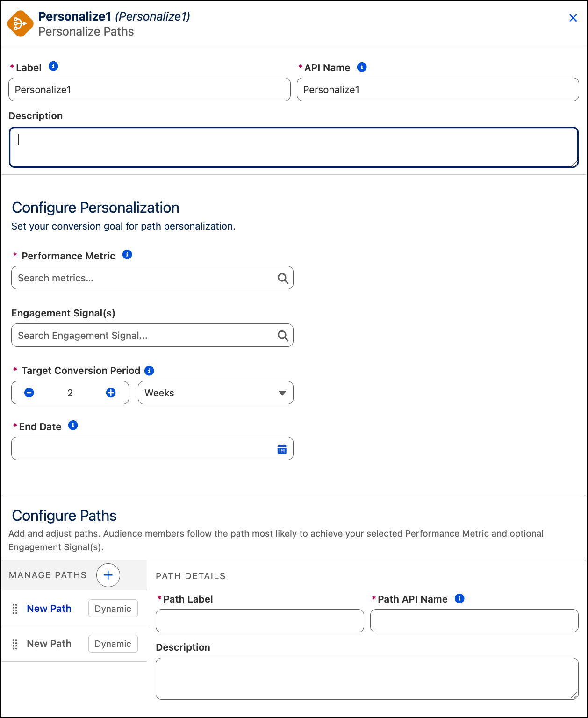Image resolution: width=588 pixels, height=718 pixels.
Task: Click the conversion period value 2
Action: 70,393
